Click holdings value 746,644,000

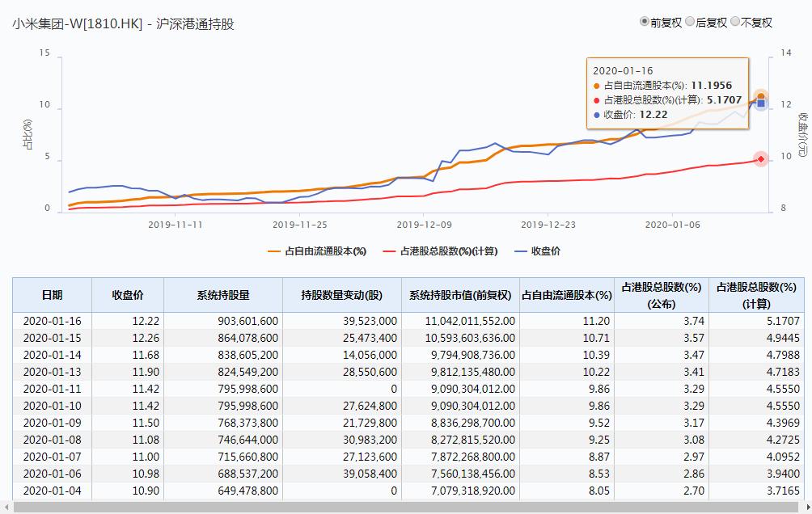pos(223,440)
